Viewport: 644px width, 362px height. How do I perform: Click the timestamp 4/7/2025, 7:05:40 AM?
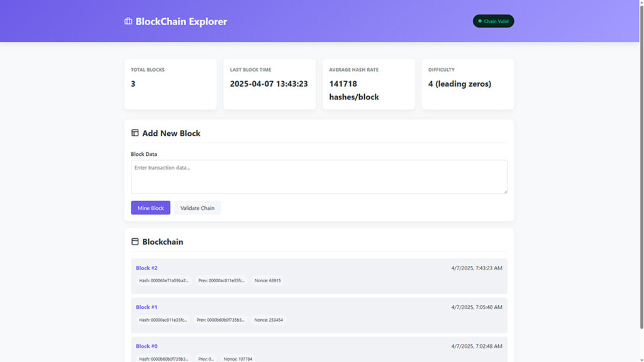477,307
